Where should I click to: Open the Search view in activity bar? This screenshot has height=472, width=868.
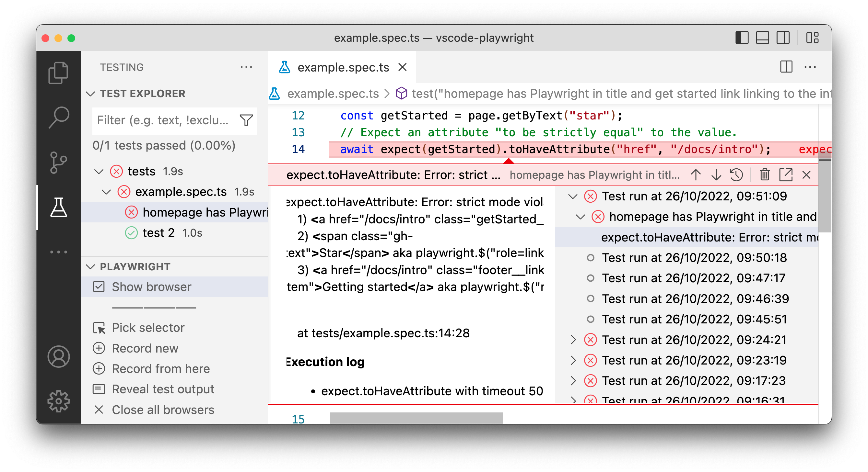point(59,117)
